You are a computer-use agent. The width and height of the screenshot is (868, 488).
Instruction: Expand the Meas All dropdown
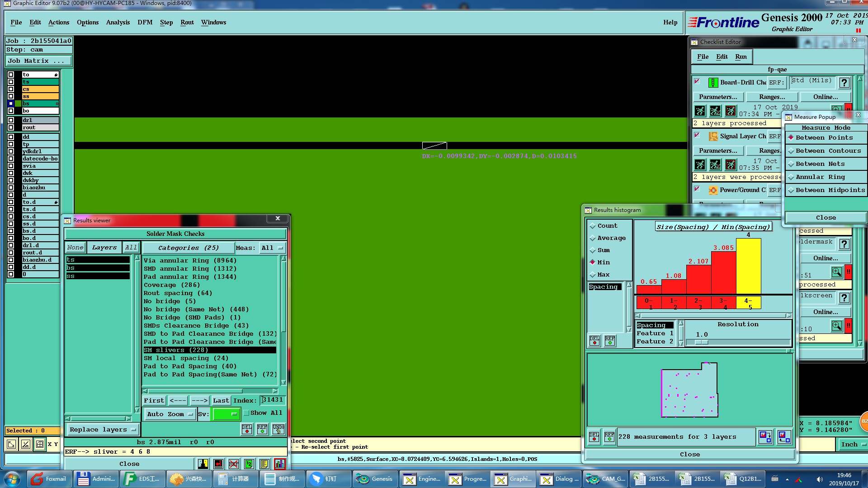272,248
